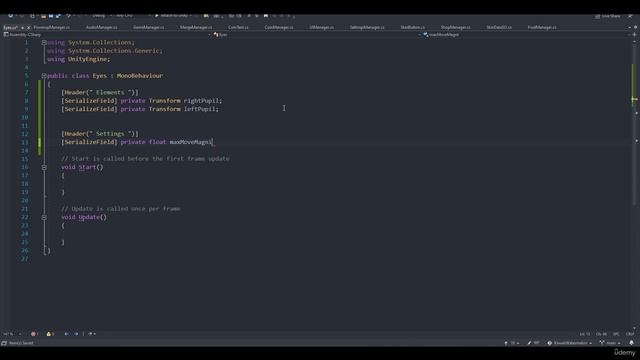Click the Live Share button

tap(607, 16)
